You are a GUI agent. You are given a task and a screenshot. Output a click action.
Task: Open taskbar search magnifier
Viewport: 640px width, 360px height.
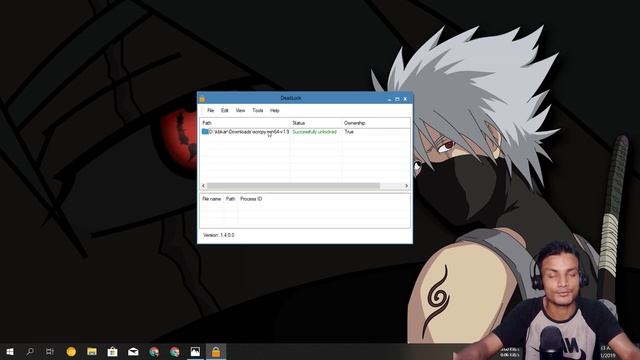(x=30, y=351)
